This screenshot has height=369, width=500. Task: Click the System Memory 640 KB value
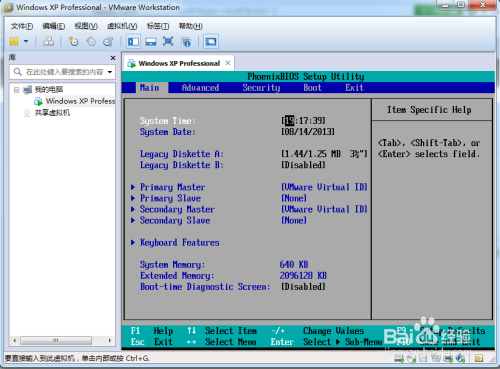click(294, 264)
